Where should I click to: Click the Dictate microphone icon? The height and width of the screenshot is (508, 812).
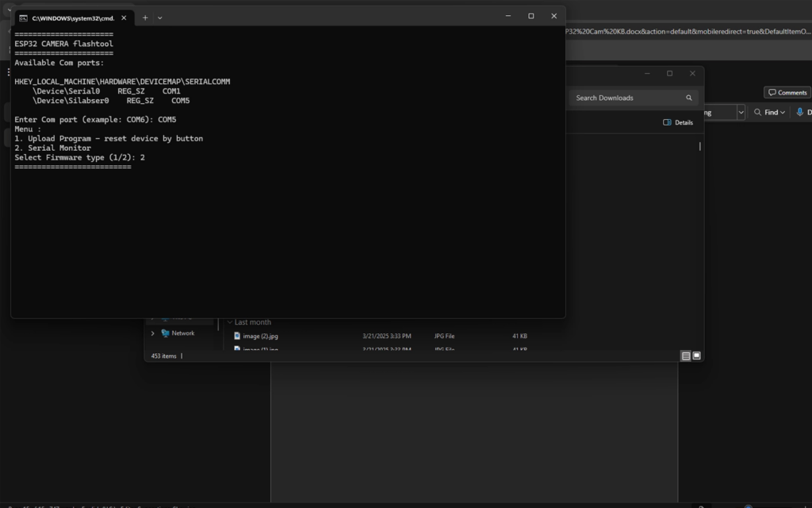[799, 113]
